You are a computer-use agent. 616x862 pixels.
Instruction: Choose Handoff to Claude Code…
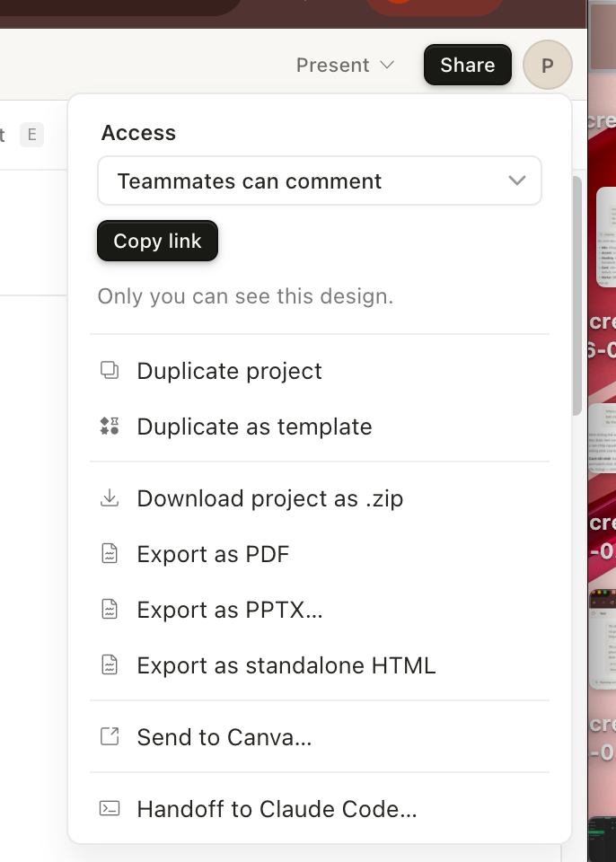tap(320, 809)
